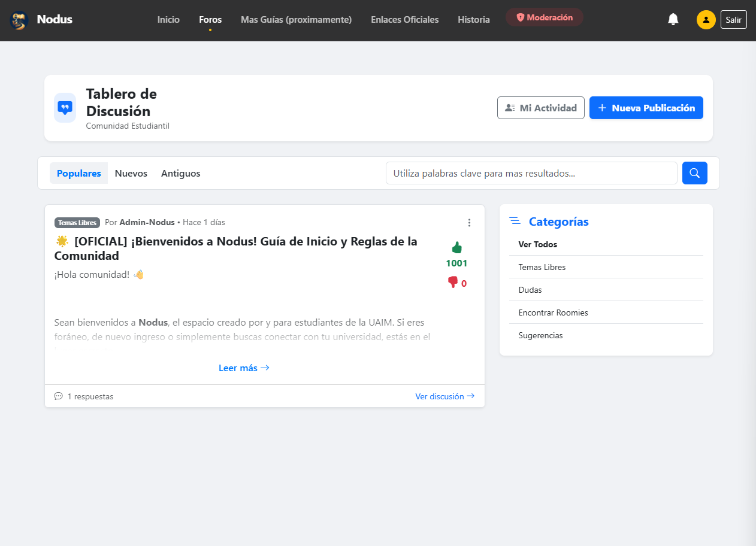This screenshot has height=546, width=756.
Task: Open the Moderación panel
Action: pos(544,17)
